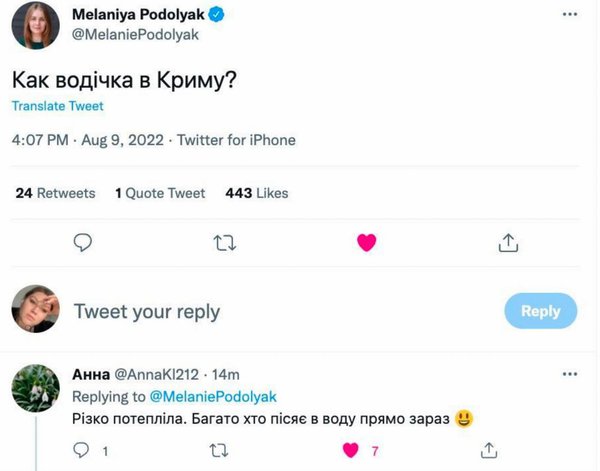Screen dimensions: 600x471
Task: Open Анна's profile avatar
Action: [35, 389]
